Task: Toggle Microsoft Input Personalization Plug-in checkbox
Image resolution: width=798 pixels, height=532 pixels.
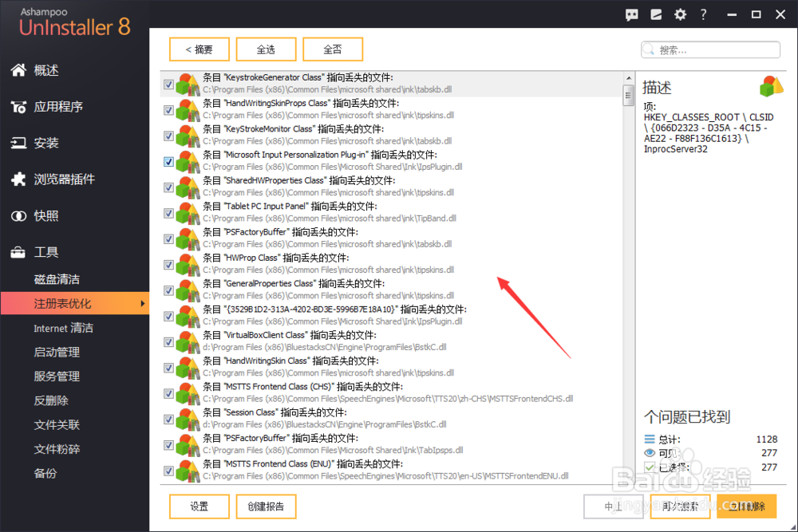Action: [168, 162]
